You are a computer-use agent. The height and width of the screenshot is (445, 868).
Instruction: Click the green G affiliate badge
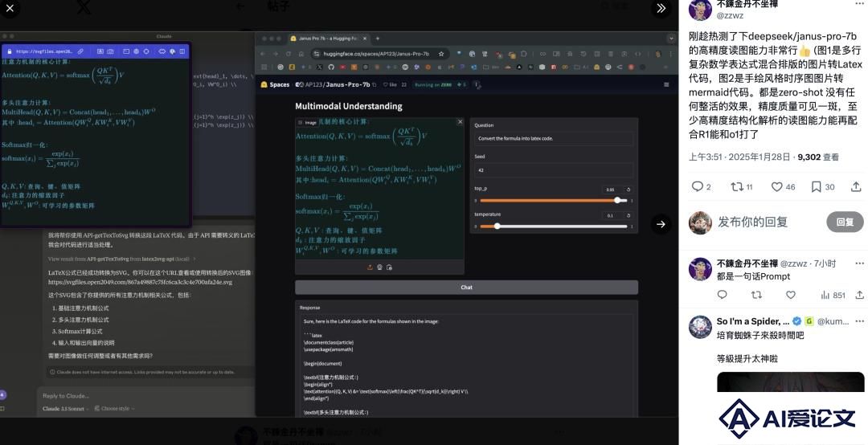[x=809, y=321]
